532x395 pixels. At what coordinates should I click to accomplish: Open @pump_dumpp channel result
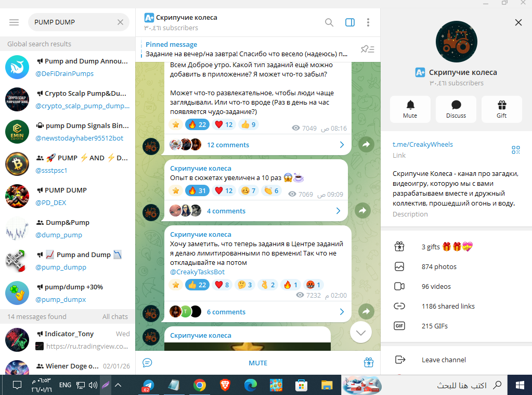coord(68,261)
